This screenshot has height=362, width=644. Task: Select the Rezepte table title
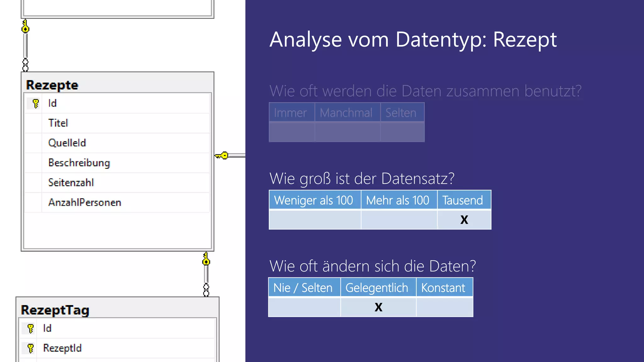(52, 85)
